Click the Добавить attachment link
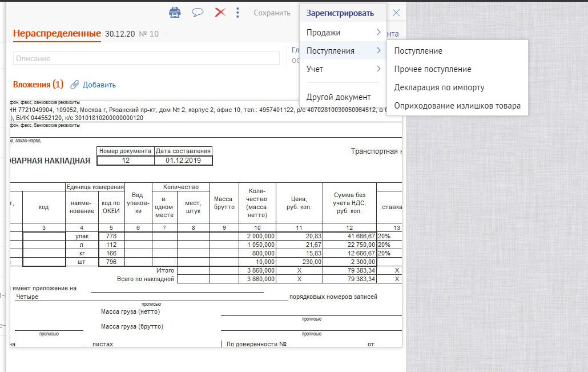 [99, 85]
